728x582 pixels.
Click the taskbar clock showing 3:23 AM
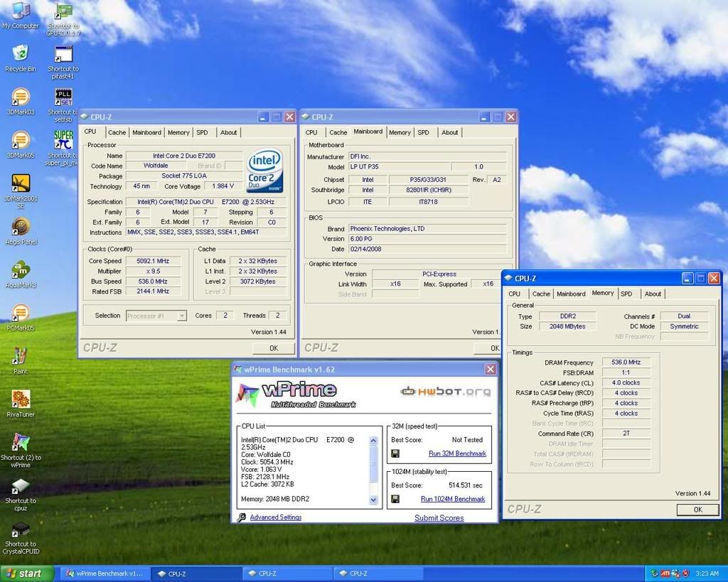coord(707,573)
